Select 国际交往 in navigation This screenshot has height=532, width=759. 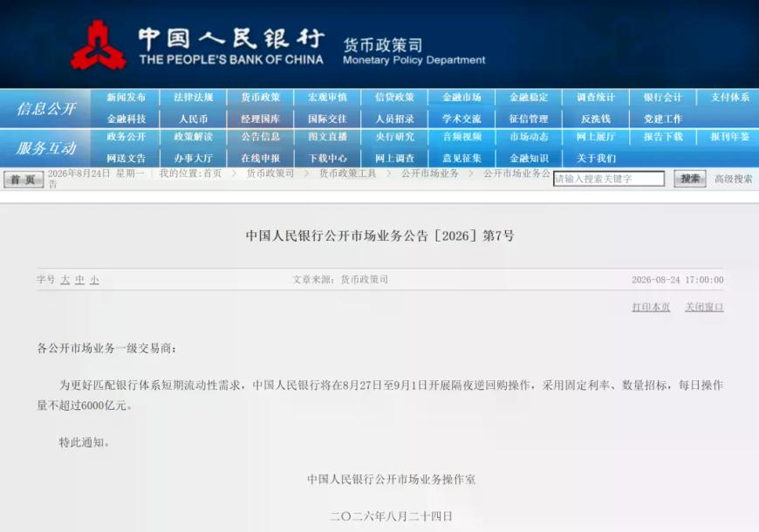[x=328, y=119]
